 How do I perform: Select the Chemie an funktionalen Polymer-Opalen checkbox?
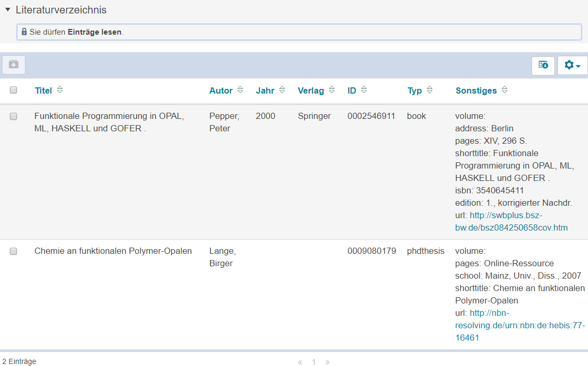(13, 251)
